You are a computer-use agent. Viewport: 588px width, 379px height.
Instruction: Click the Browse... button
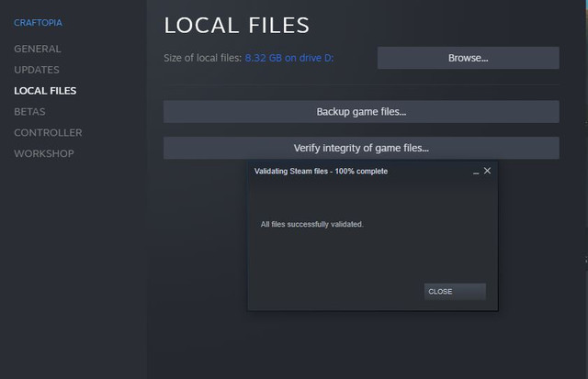coord(468,58)
